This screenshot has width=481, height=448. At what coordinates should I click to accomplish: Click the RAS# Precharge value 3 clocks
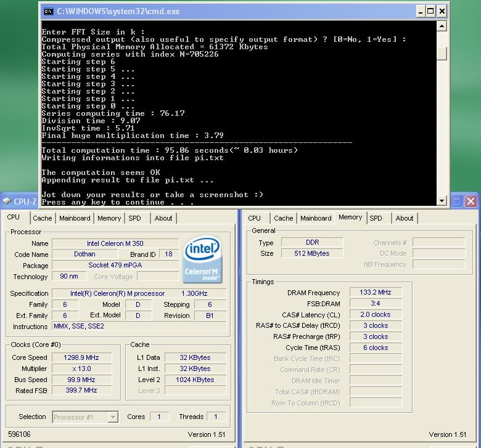pos(376,336)
